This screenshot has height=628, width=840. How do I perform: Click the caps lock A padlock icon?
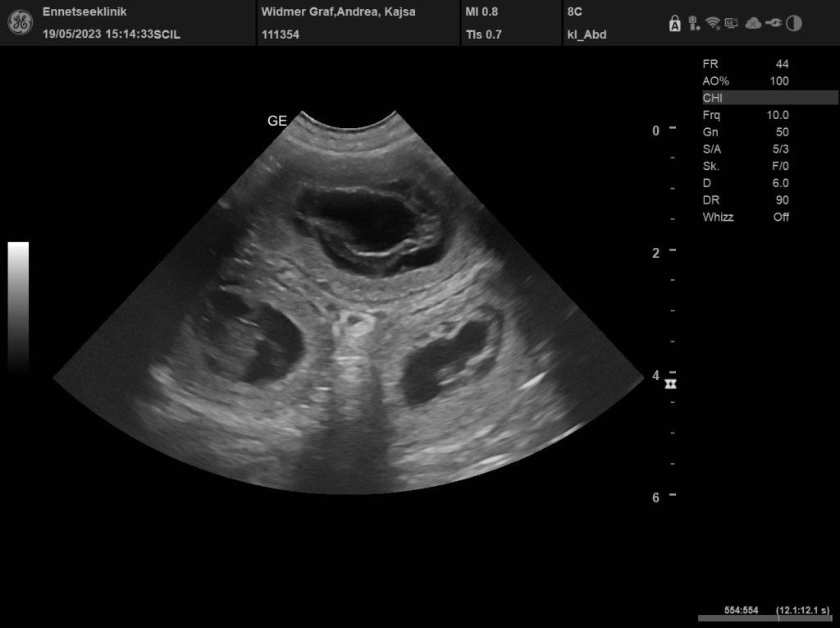click(x=675, y=24)
